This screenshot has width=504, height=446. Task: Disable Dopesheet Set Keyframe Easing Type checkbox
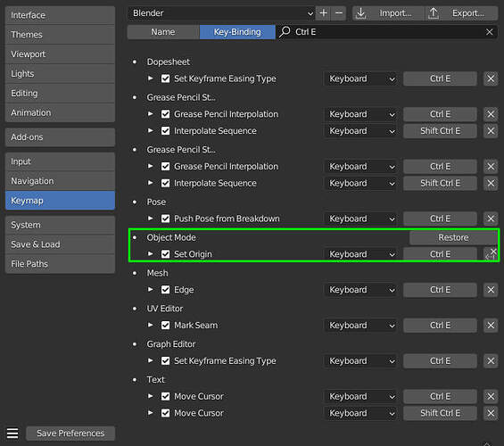(166, 78)
